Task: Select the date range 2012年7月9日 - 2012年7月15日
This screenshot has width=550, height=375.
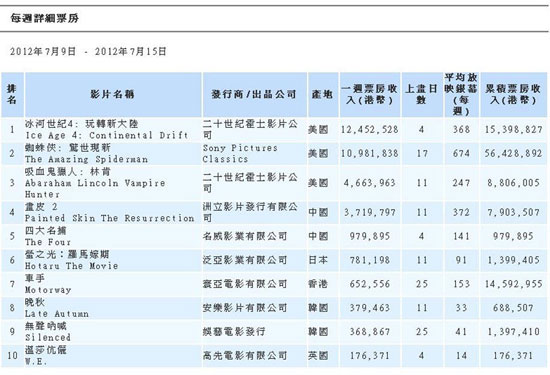Action: tap(88, 52)
